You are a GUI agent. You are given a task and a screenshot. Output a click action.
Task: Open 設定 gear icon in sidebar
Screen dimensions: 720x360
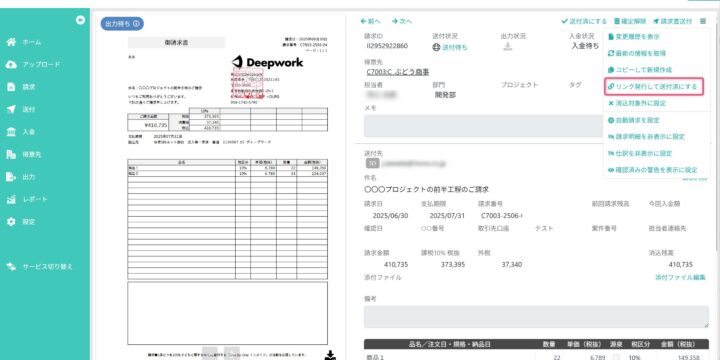pos(11,222)
